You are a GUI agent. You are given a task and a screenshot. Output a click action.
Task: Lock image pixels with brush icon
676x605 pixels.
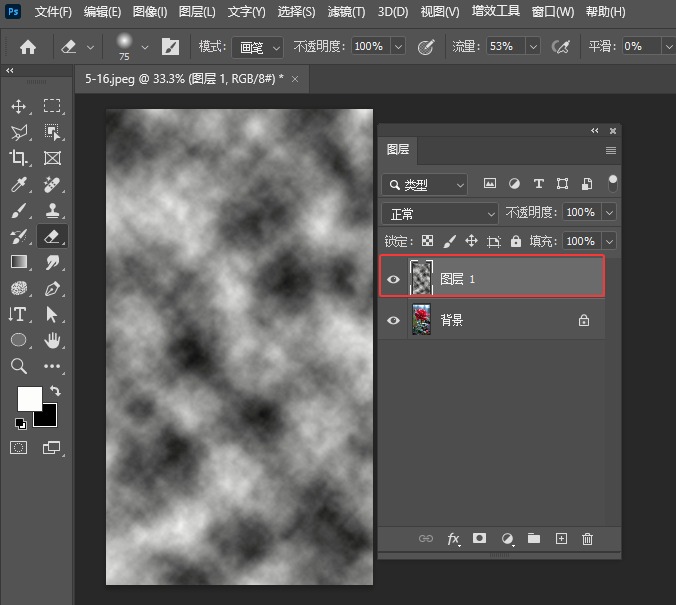click(x=449, y=241)
